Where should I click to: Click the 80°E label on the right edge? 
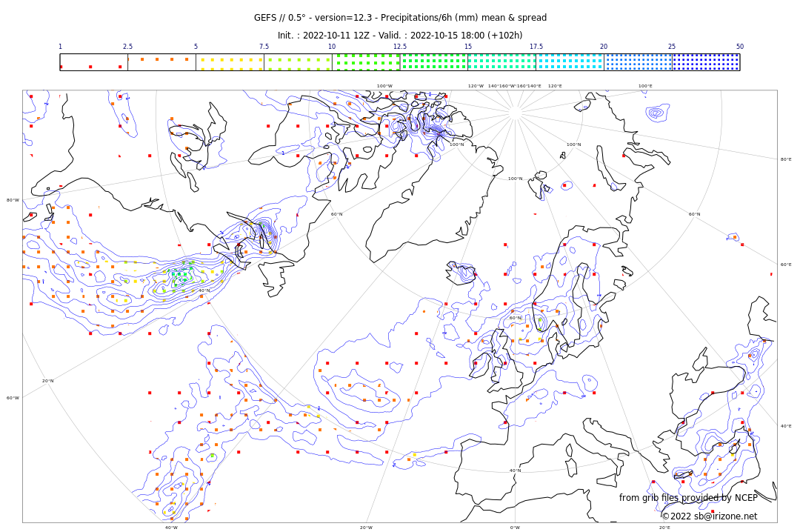point(786,159)
